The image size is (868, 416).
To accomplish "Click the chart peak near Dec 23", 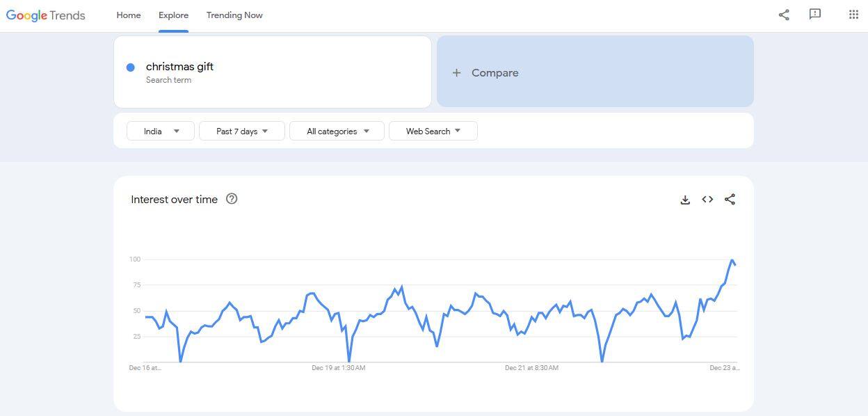I will pos(732,260).
